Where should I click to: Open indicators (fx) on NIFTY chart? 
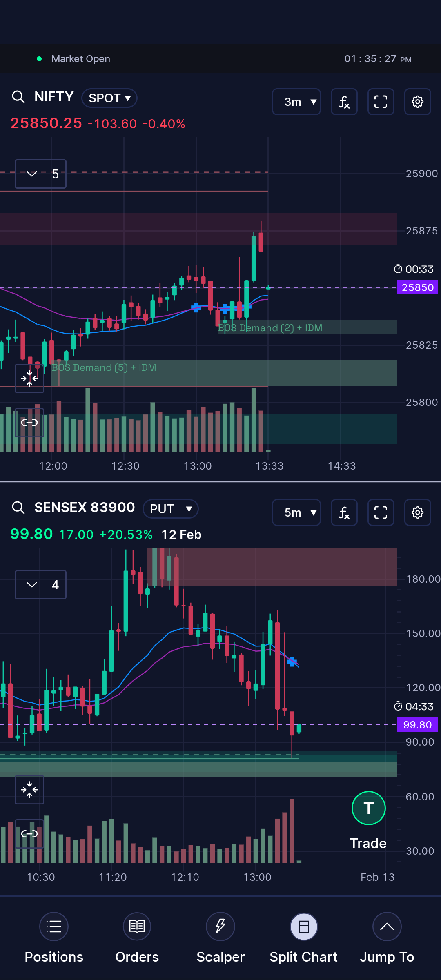point(344,102)
